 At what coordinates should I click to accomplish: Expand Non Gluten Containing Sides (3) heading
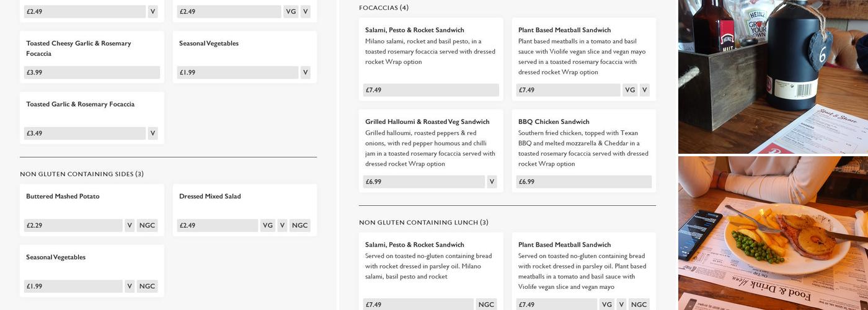pyautogui.click(x=82, y=174)
